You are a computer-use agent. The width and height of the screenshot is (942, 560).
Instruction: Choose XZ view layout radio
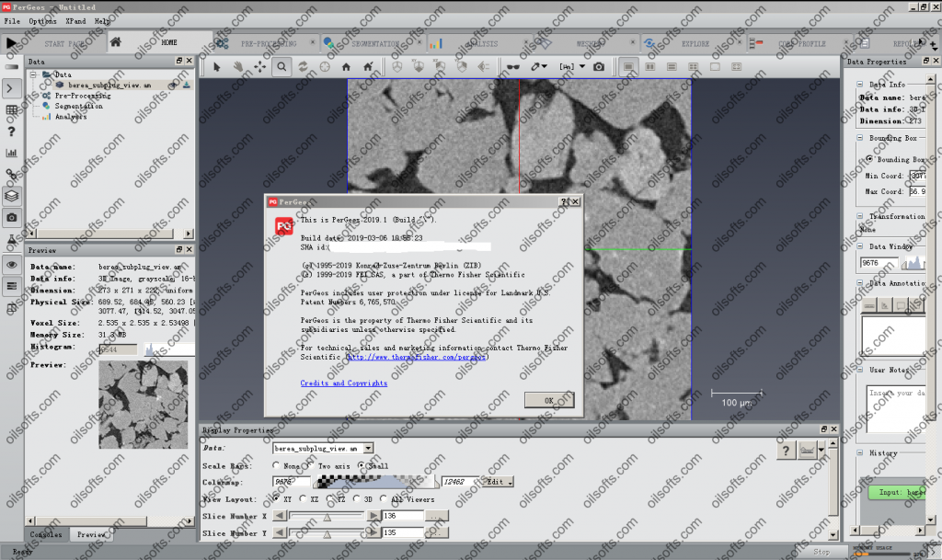pos(303,498)
